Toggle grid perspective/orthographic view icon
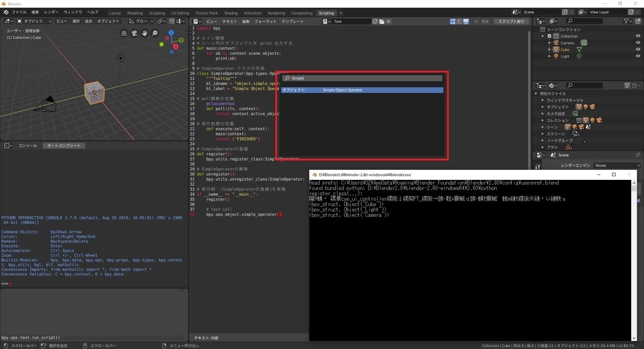This screenshot has height=349, width=644. click(x=125, y=33)
